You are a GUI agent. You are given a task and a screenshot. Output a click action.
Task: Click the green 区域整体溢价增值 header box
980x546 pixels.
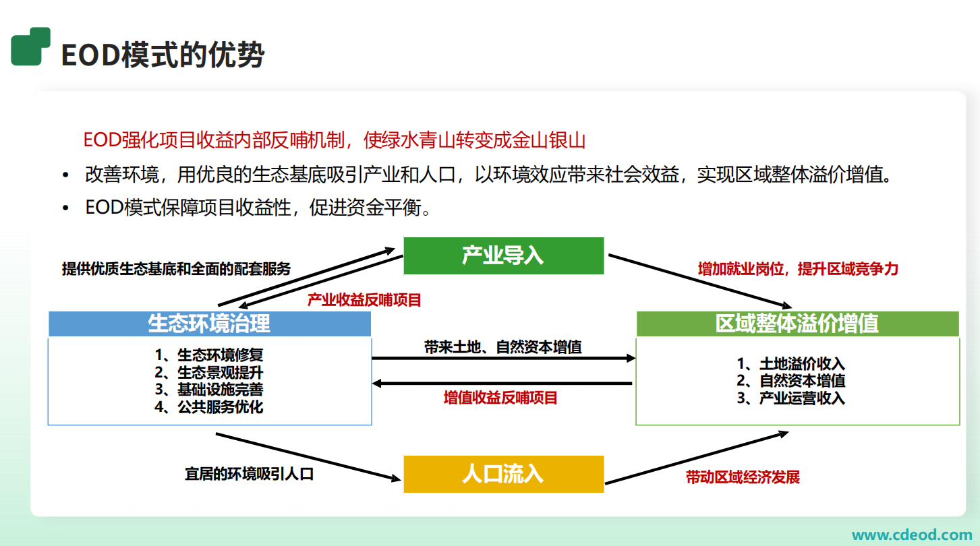coord(798,324)
